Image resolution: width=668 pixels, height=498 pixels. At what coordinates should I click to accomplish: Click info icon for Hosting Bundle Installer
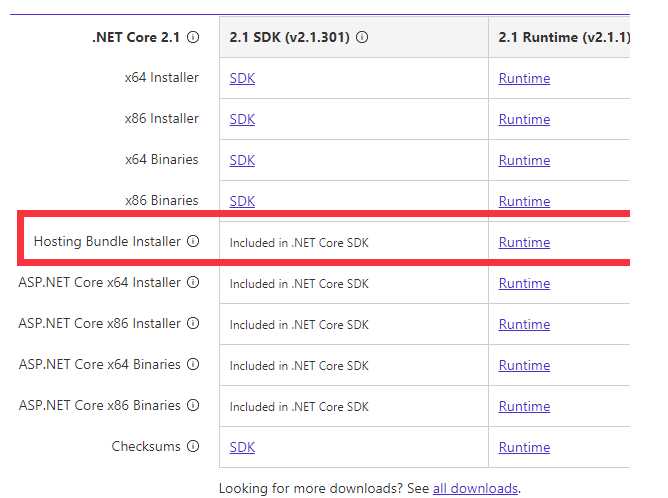[x=193, y=241]
